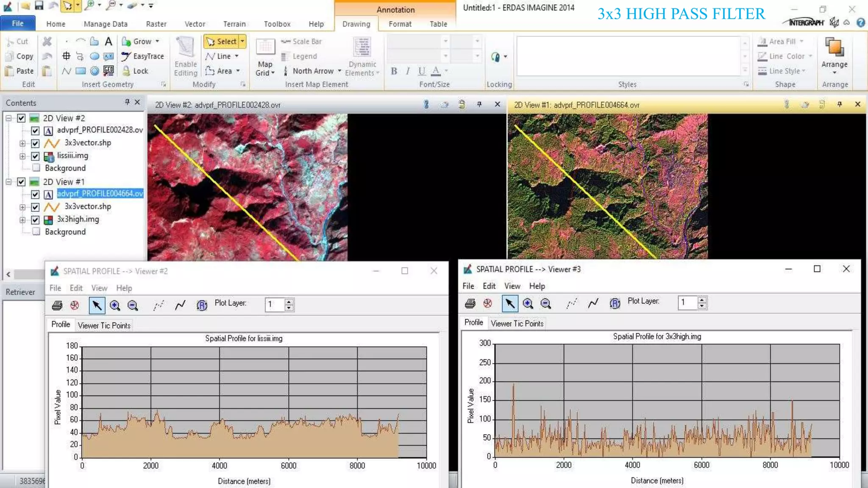Uncheck the lissiii.img layer checkbox
The height and width of the screenshot is (488, 868).
coord(35,156)
